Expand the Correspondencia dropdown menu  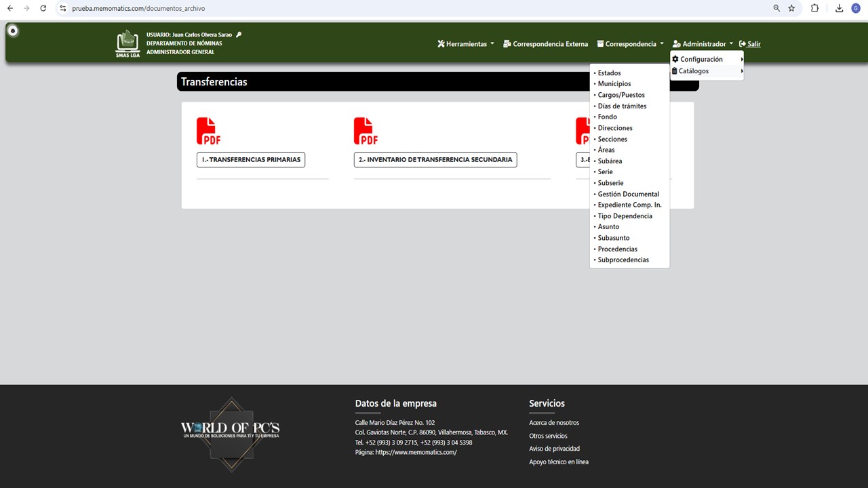tap(631, 44)
